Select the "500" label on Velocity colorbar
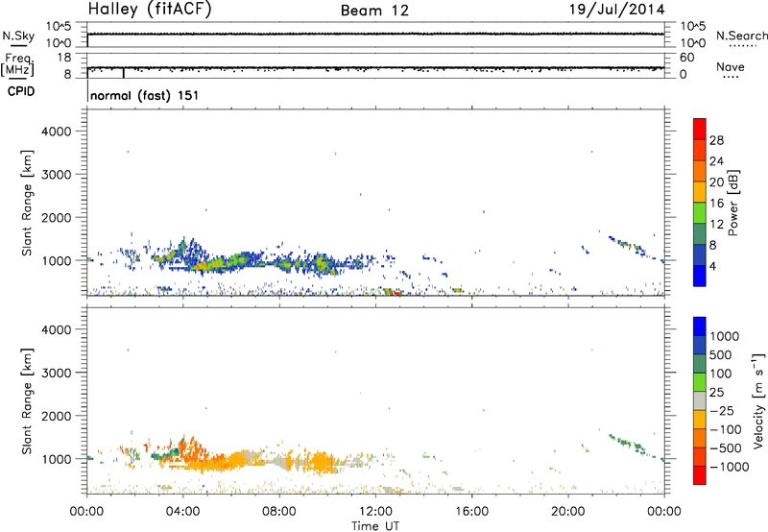 pyautogui.click(x=722, y=354)
